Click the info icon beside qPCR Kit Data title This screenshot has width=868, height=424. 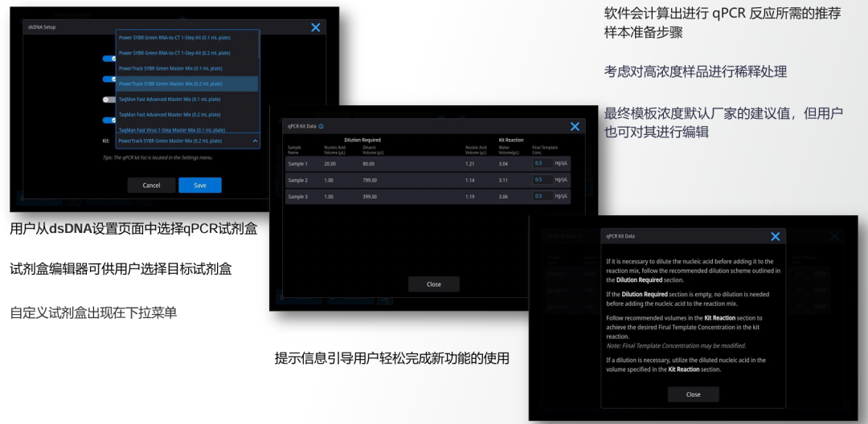click(321, 126)
